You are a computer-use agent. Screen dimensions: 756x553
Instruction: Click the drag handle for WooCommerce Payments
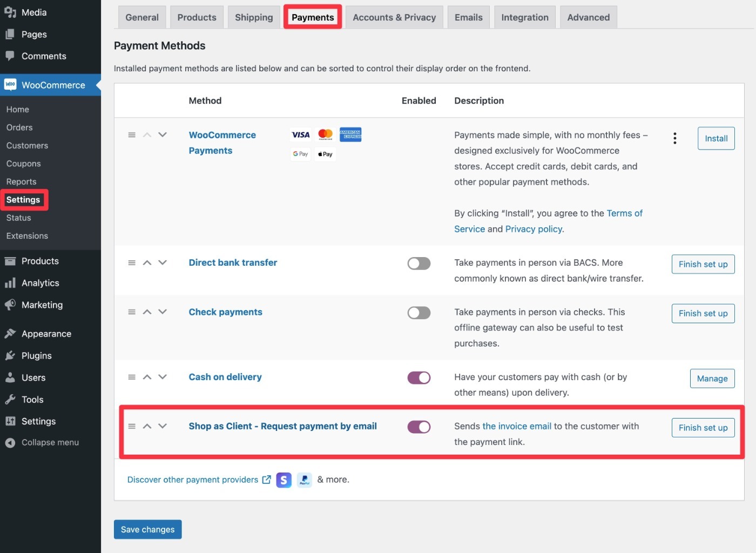tap(132, 135)
